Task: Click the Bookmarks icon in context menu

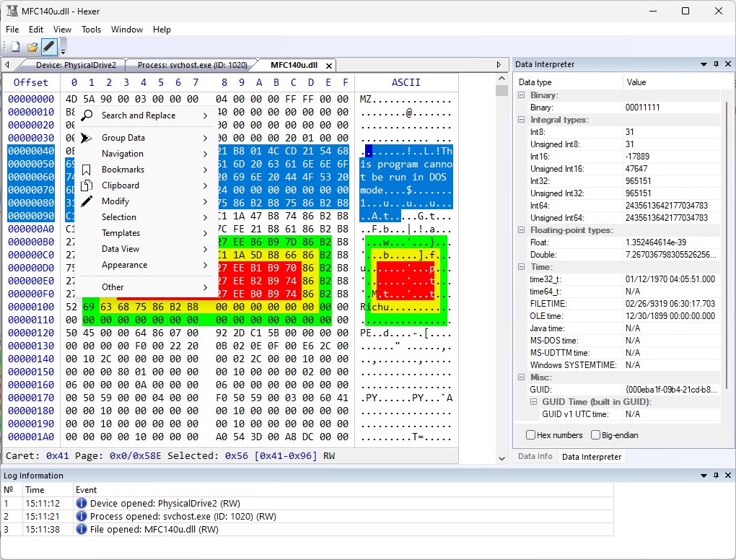Action: (87, 170)
